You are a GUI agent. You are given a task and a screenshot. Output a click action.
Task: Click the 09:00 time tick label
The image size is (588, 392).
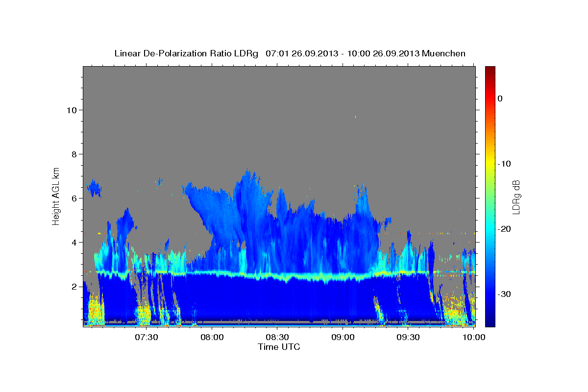(343, 338)
